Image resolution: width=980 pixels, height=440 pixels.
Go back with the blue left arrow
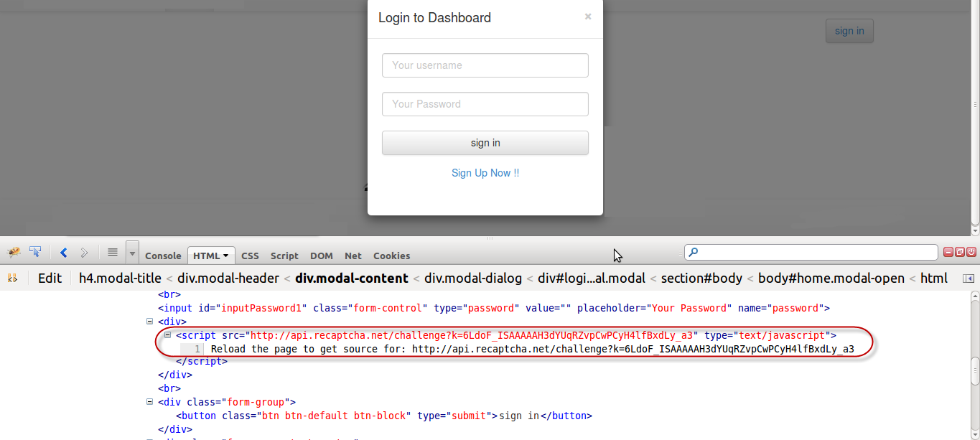point(63,253)
